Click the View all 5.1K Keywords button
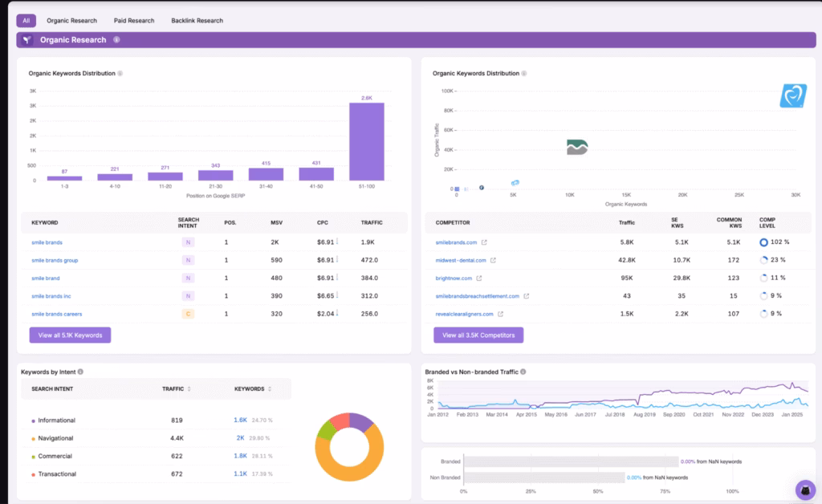 (x=70, y=335)
